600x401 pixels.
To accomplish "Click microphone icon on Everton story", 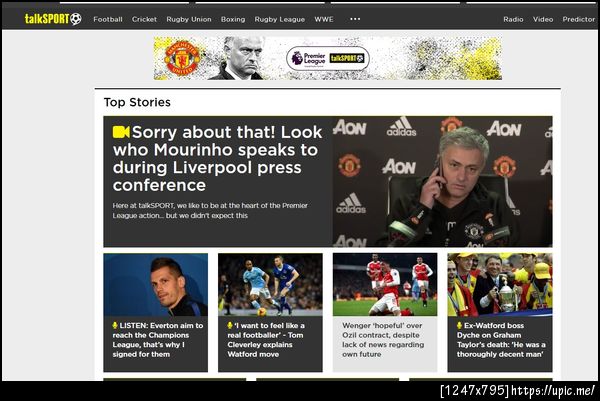I will pos(114,325).
